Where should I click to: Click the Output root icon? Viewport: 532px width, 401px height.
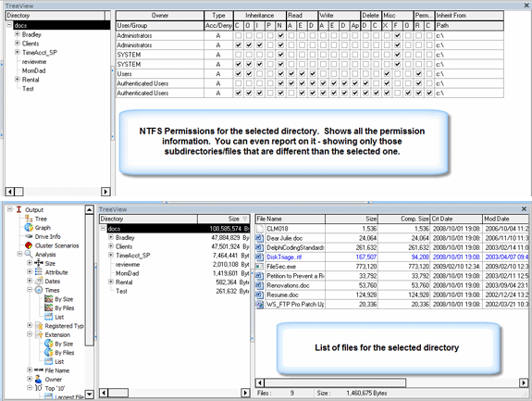pyautogui.click(x=19, y=209)
